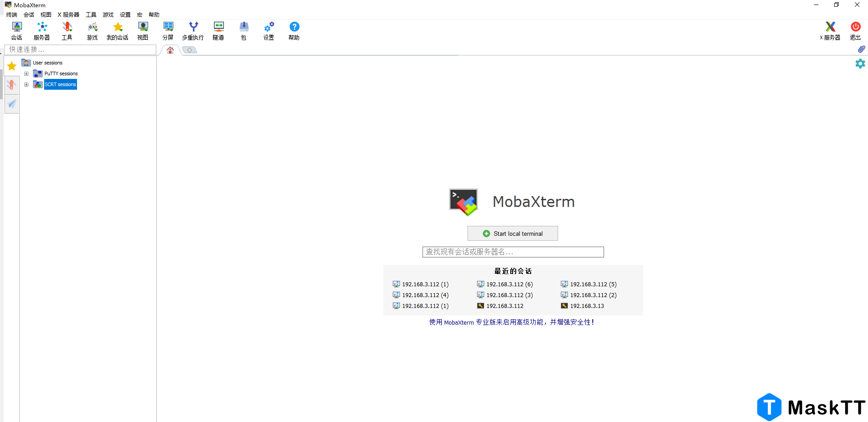Open 设置 settings gears toolbar icon
Viewport: 868px width, 422px height.
(269, 31)
